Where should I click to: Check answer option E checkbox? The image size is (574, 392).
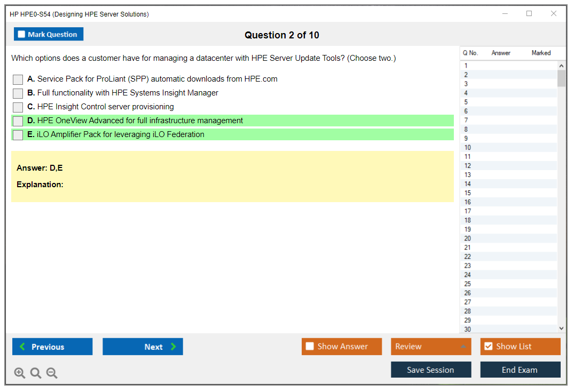pos(18,134)
